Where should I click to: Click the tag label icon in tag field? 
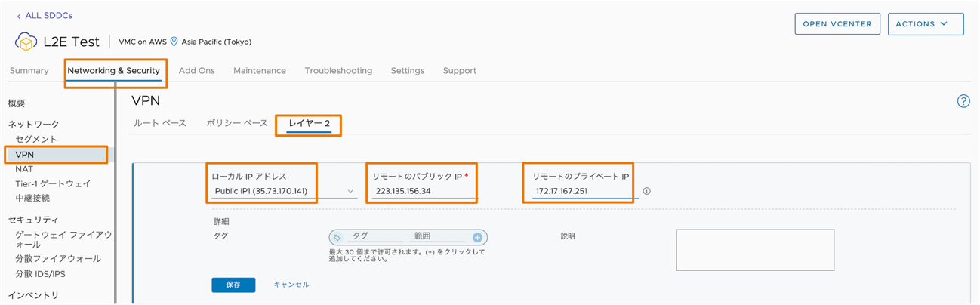(337, 237)
